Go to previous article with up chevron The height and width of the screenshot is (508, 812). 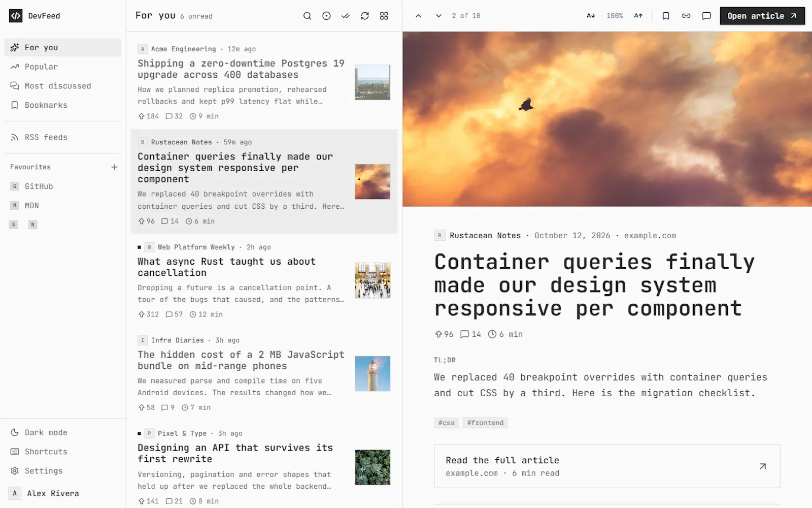tap(418, 16)
